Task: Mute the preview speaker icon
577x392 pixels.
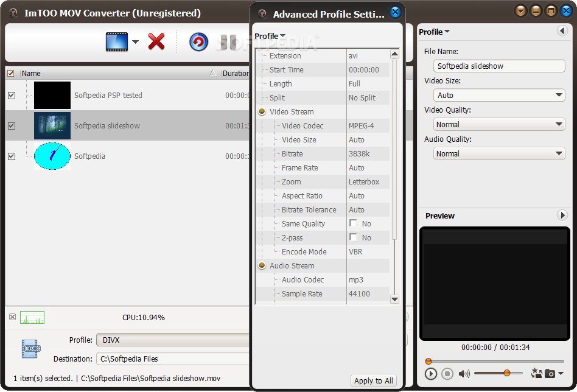Action: pyautogui.click(x=464, y=374)
